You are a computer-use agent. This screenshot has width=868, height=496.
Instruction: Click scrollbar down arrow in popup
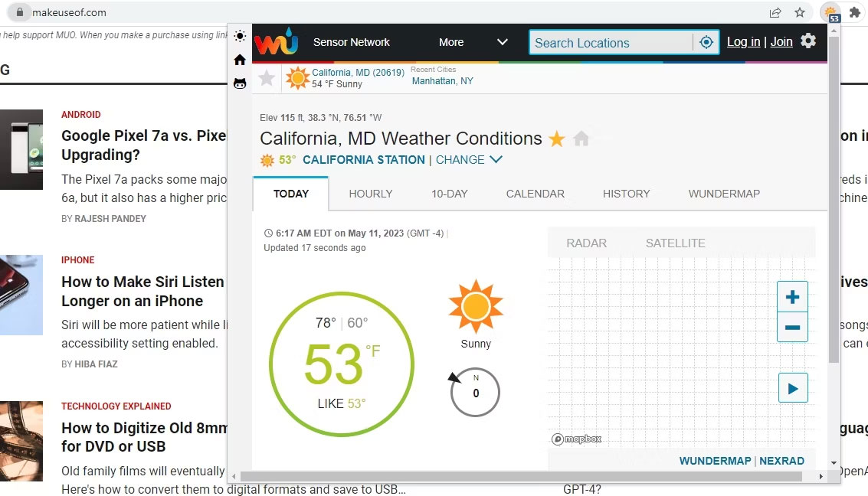pyautogui.click(x=834, y=463)
